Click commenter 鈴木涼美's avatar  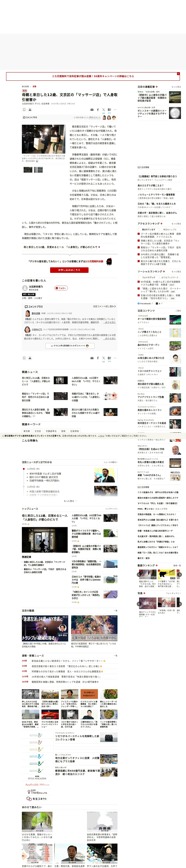(x=28, y=313)
